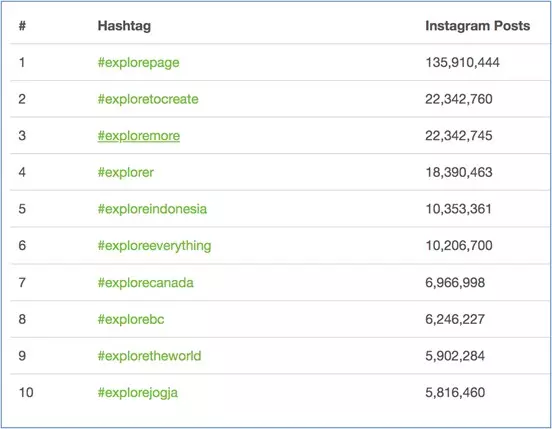Visit the #exploretheworld hashtag link
Screen dimensions: 552x429
click(149, 356)
